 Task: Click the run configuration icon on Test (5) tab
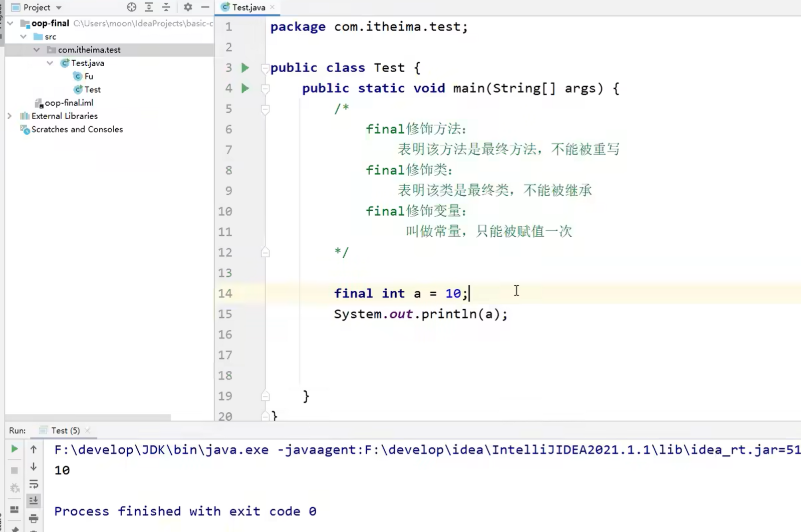(43, 430)
